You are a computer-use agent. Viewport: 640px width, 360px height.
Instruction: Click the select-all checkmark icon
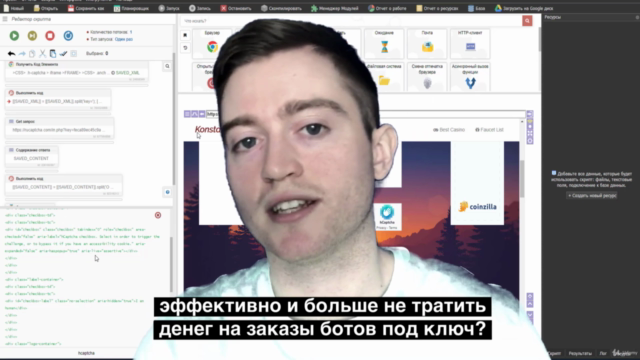point(63,53)
